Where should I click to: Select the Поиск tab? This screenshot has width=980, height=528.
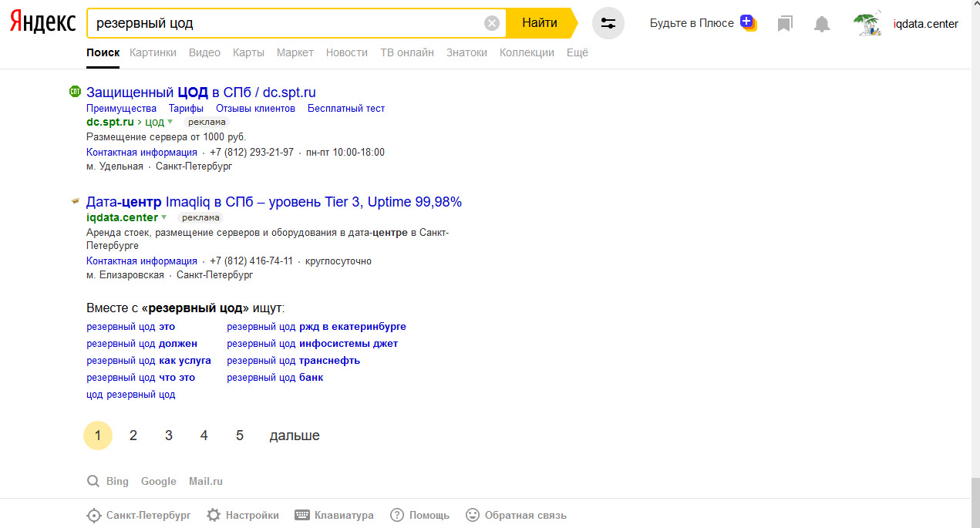click(x=103, y=52)
